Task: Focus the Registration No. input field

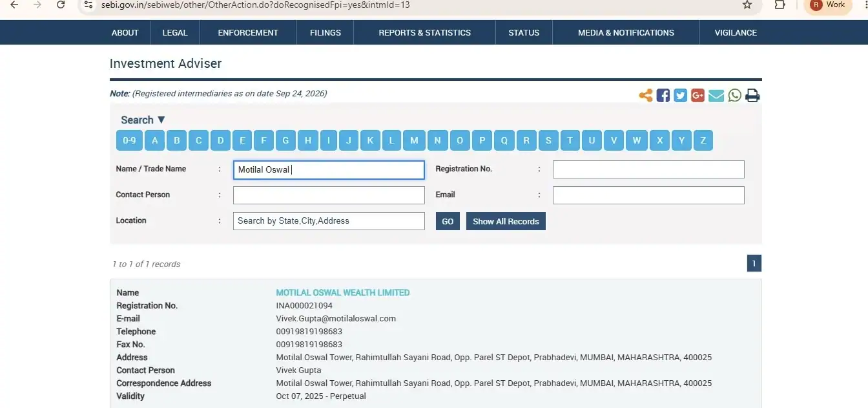Action: (648, 169)
